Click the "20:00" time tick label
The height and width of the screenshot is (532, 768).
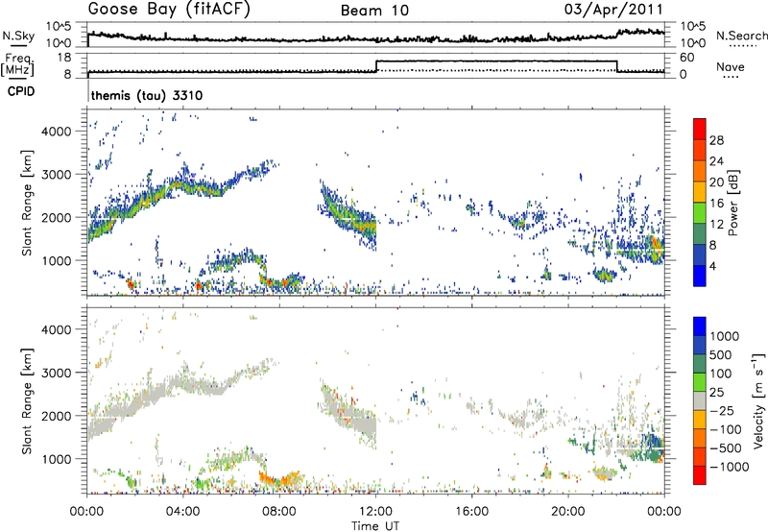[568, 512]
